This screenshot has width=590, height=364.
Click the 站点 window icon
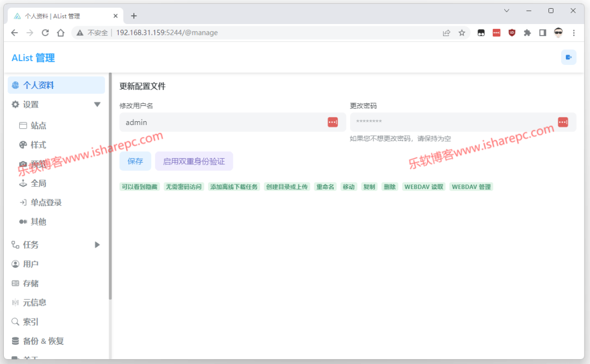pos(23,125)
